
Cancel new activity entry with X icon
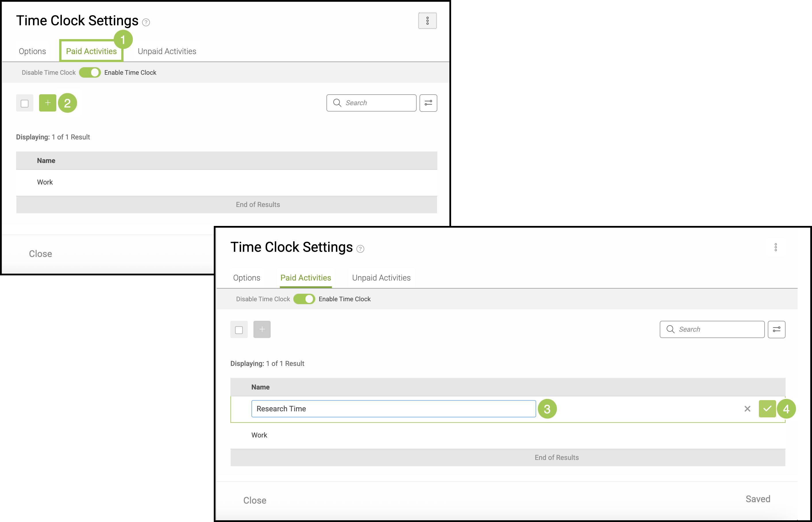[x=747, y=409]
